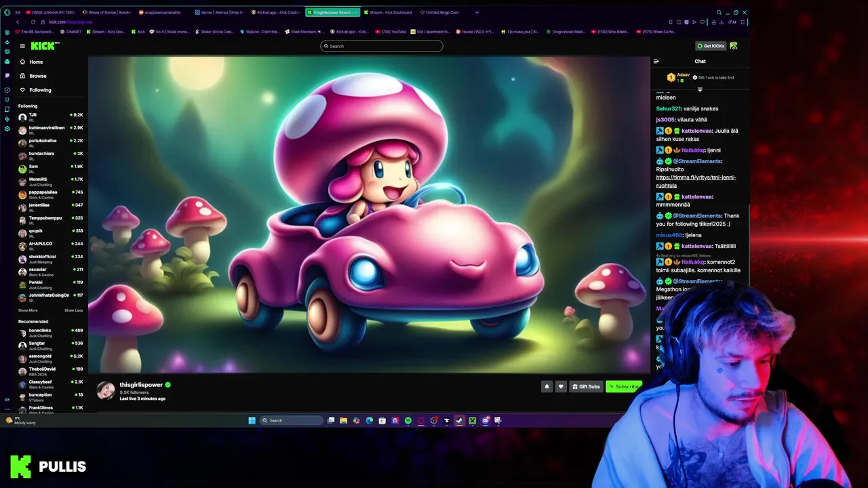This screenshot has width=868, height=488.
Task: Toggle channel notification bell
Action: (547, 386)
